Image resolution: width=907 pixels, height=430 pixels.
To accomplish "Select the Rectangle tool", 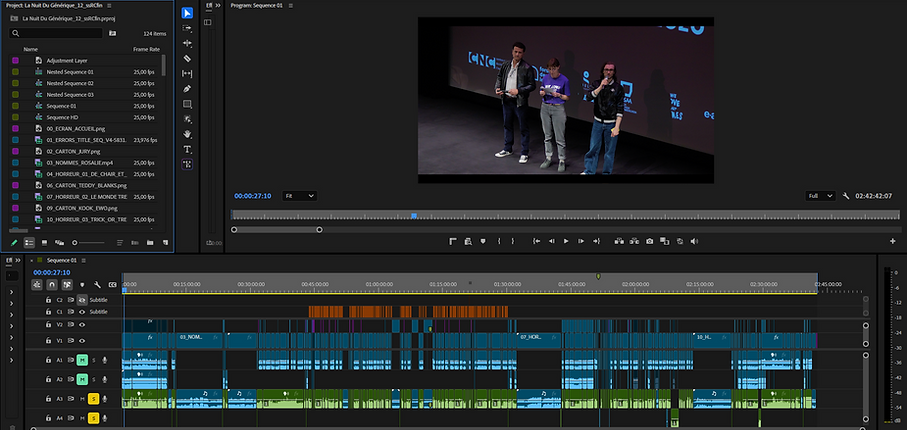I will (x=187, y=104).
